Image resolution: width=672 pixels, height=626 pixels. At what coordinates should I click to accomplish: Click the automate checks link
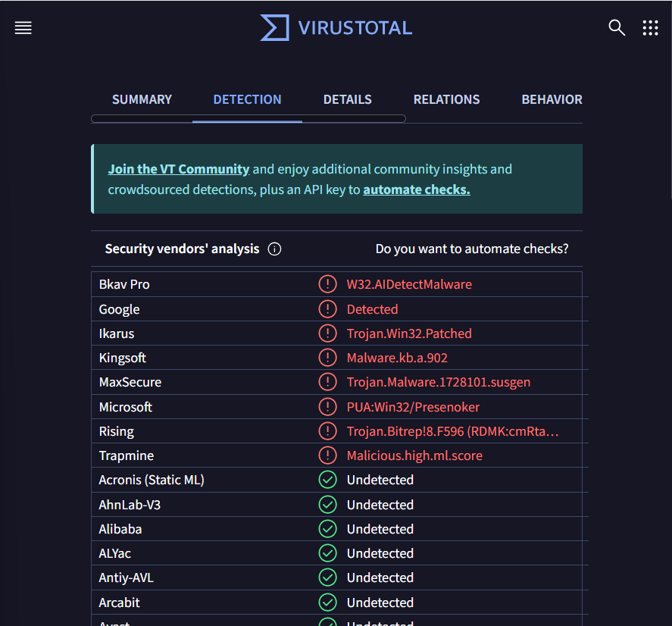pyautogui.click(x=417, y=189)
